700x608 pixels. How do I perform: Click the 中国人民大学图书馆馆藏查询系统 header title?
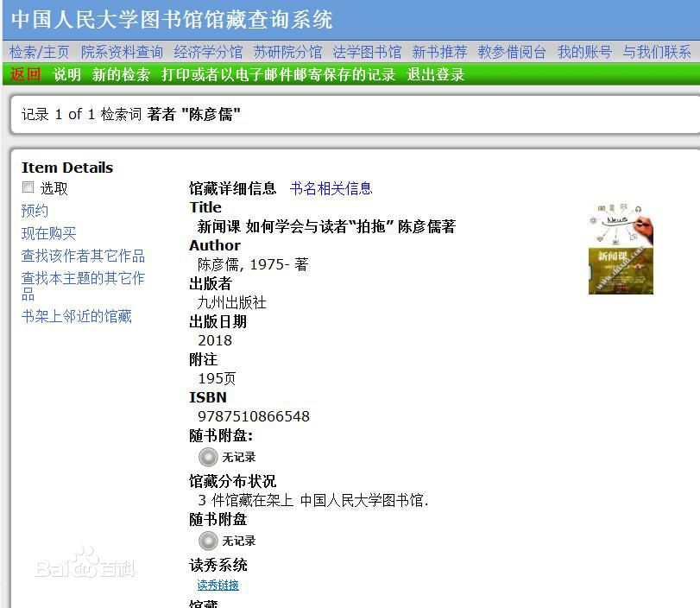point(172,20)
